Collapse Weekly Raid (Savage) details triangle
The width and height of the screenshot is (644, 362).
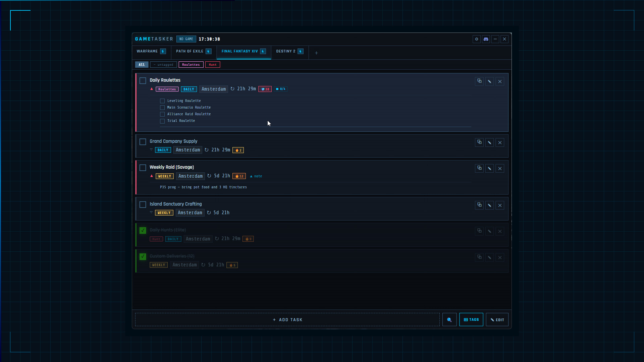coord(152,176)
